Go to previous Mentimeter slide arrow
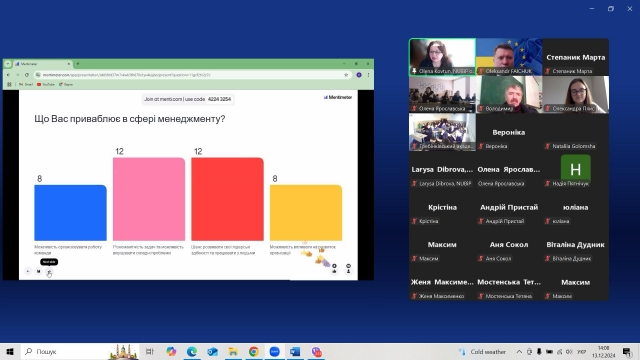The image size is (640, 360). click(x=28, y=271)
